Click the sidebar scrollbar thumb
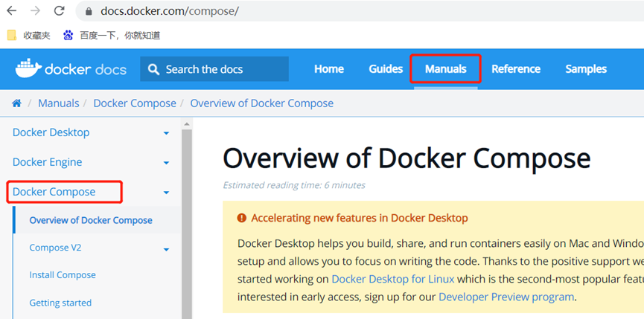 (x=186, y=224)
